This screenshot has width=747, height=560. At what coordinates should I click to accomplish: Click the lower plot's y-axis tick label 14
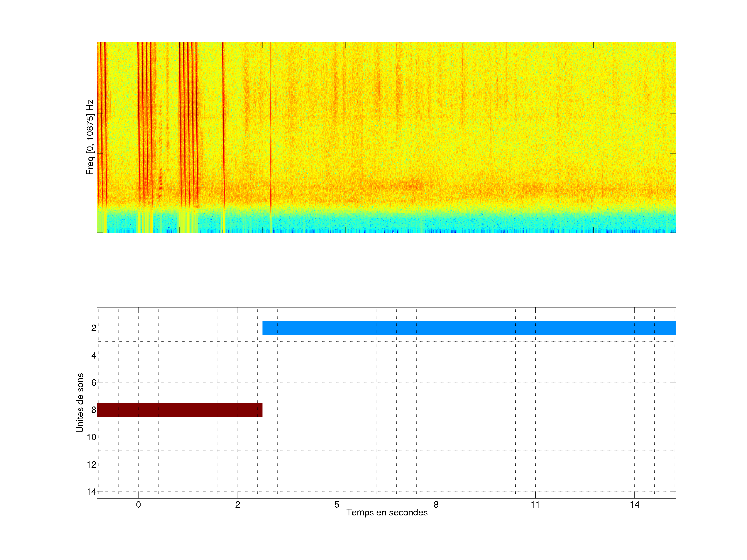tap(91, 492)
